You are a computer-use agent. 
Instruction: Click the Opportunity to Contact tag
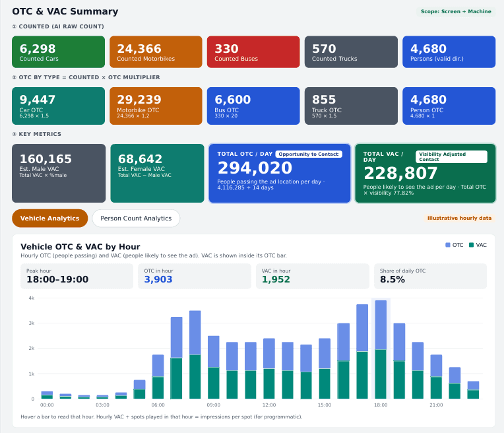point(309,154)
